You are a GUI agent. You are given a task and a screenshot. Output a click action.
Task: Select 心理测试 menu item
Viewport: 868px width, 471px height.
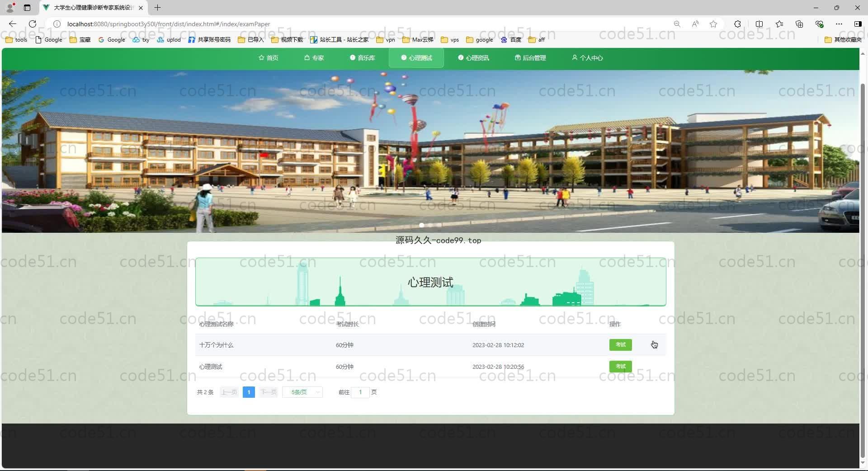click(x=416, y=58)
